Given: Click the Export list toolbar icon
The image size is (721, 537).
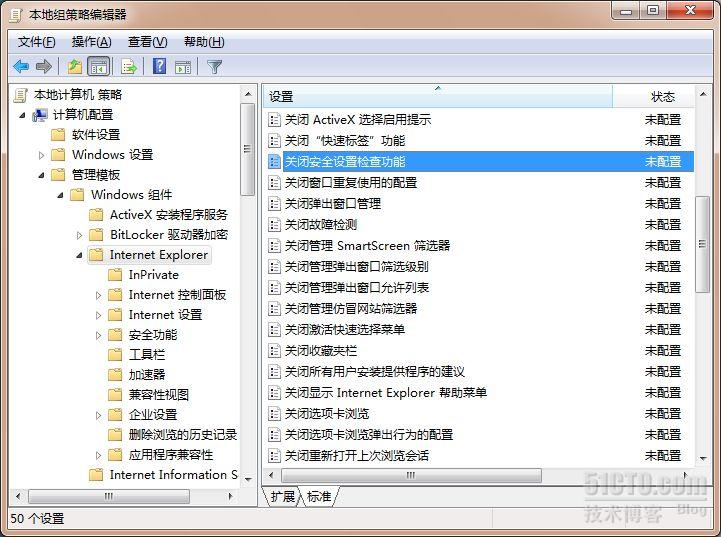Looking at the screenshot, I should [x=129, y=67].
